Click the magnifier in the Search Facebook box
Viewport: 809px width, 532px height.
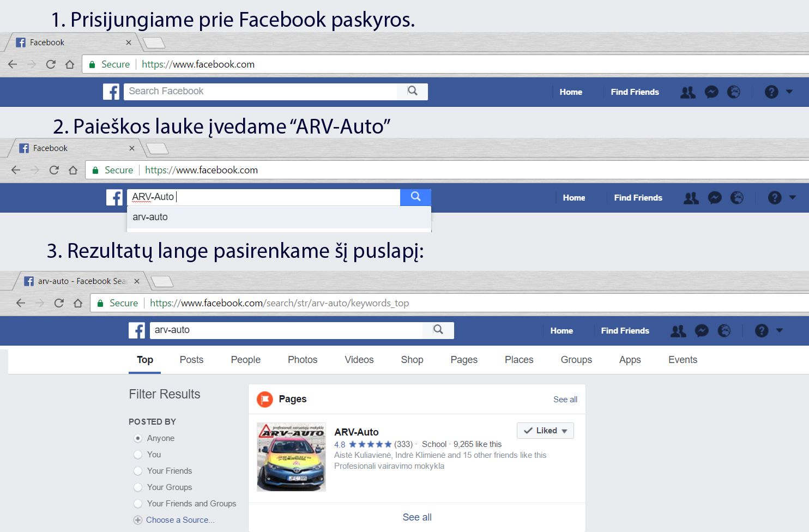tap(413, 91)
